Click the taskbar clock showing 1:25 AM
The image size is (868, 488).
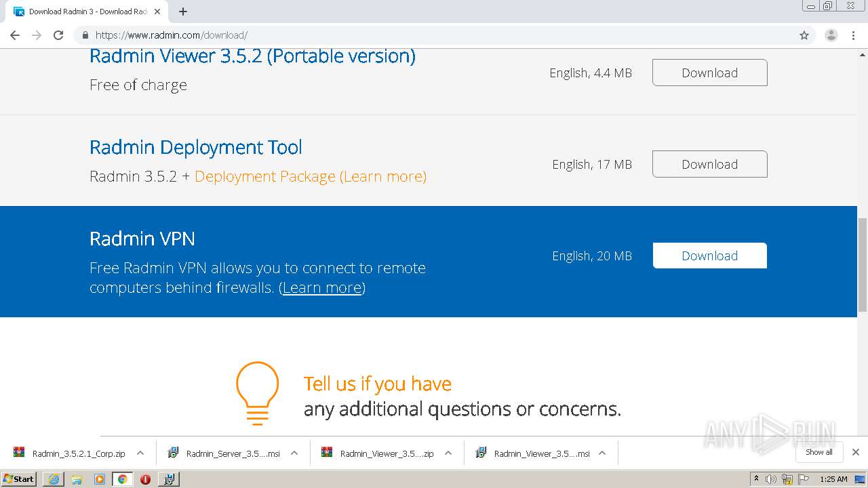[x=833, y=479]
